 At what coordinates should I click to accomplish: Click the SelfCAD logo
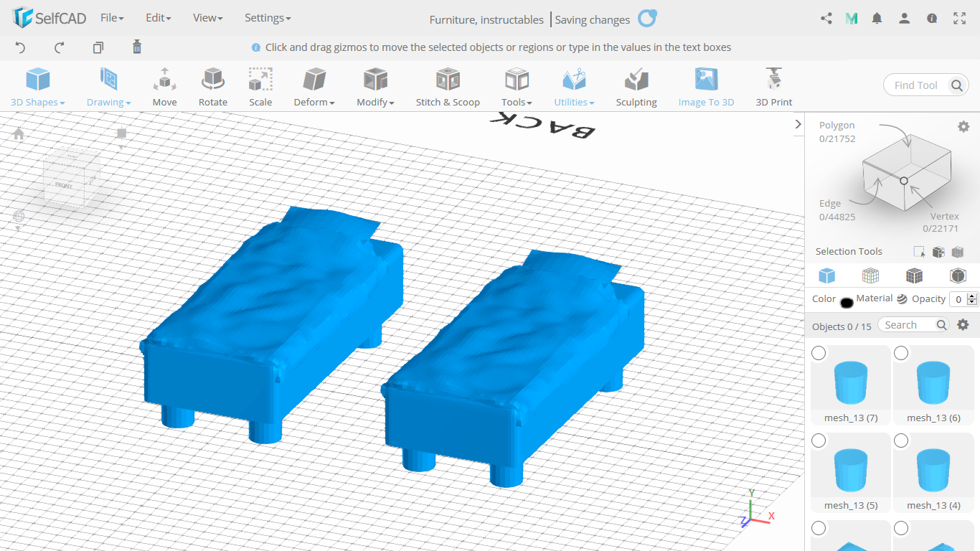(x=49, y=18)
